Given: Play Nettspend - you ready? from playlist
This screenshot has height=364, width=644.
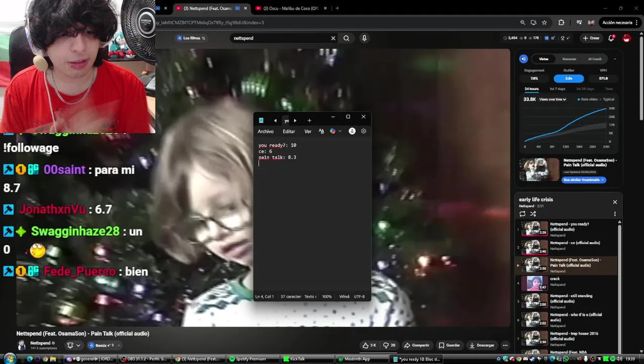Looking at the screenshot, I should pyautogui.click(x=566, y=229).
